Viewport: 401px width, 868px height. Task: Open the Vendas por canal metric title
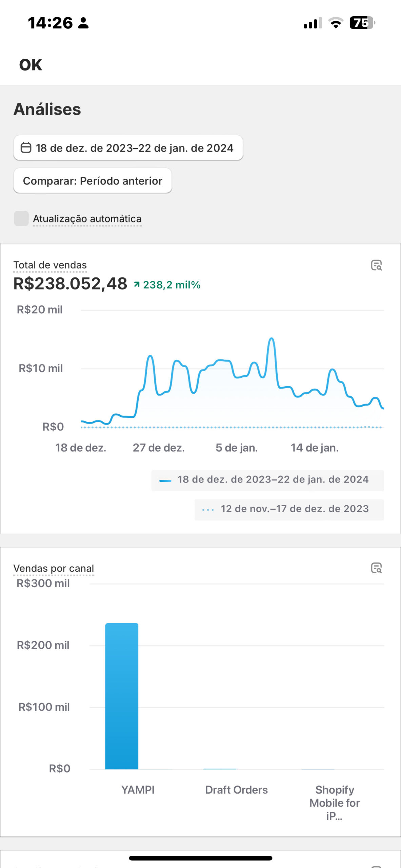[x=54, y=568]
